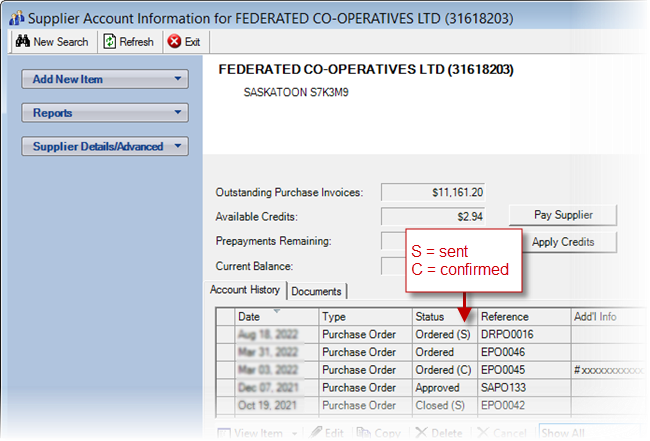Screen dimensions: 650x441
Task: Open the Add New Item dropdown
Action: pos(105,79)
